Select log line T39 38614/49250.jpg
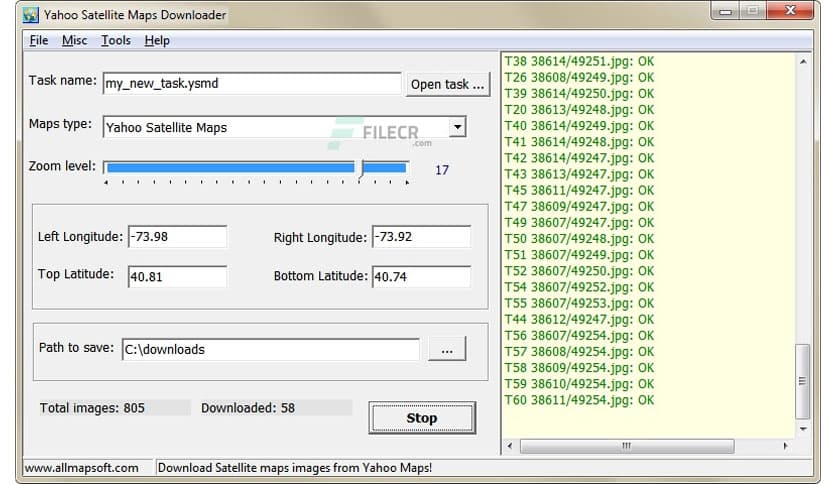 click(579, 93)
